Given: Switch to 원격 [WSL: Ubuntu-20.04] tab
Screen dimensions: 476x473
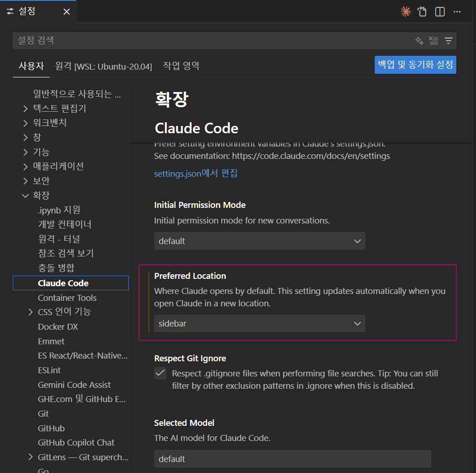Looking at the screenshot, I should pyautogui.click(x=104, y=66).
